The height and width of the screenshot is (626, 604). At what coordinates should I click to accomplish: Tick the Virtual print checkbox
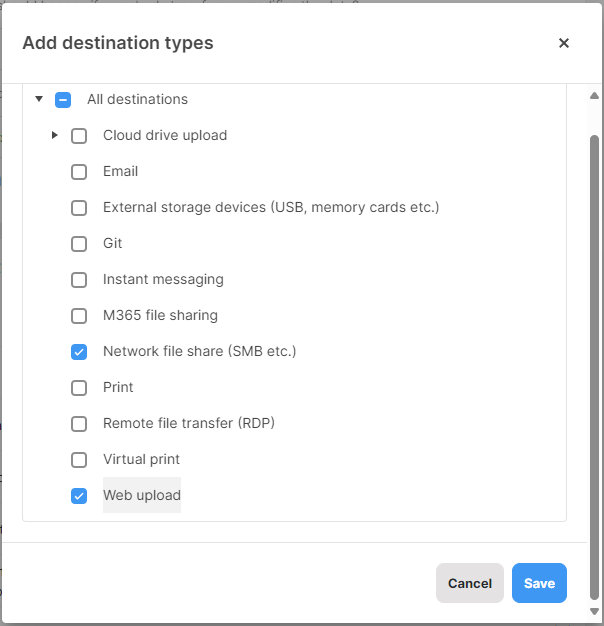coord(79,460)
